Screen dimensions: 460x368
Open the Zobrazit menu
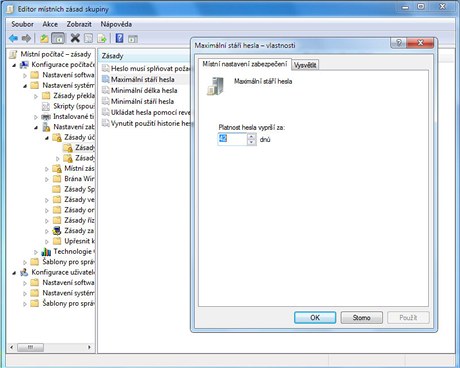pyautogui.click(x=79, y=24)
